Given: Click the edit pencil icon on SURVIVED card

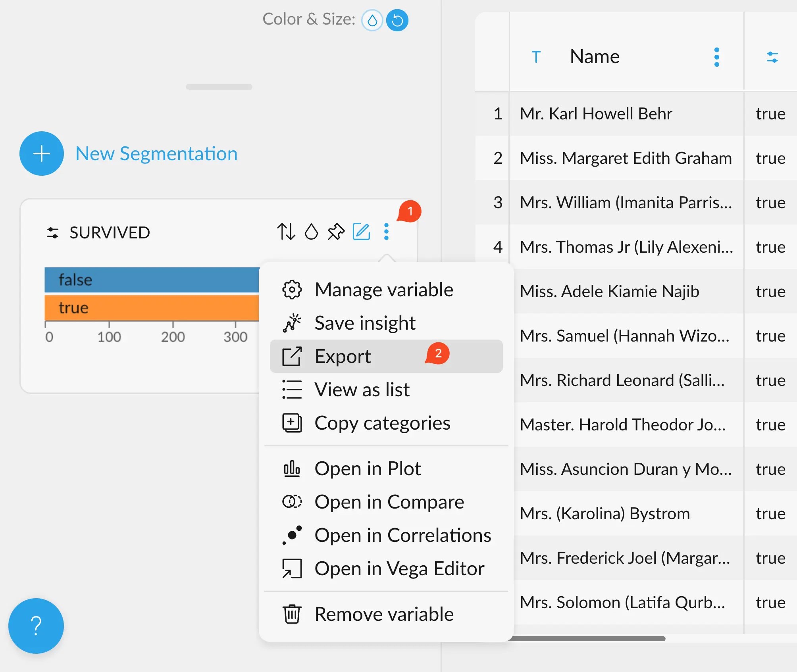Looking at the screenshot, I should [x=361, y=232].
